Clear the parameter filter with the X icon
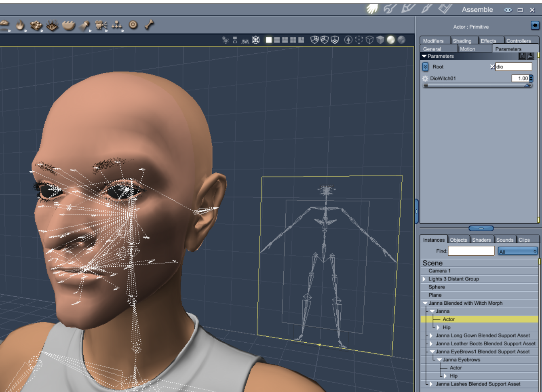Screen dimensions: 542x392 coord(492,67)
